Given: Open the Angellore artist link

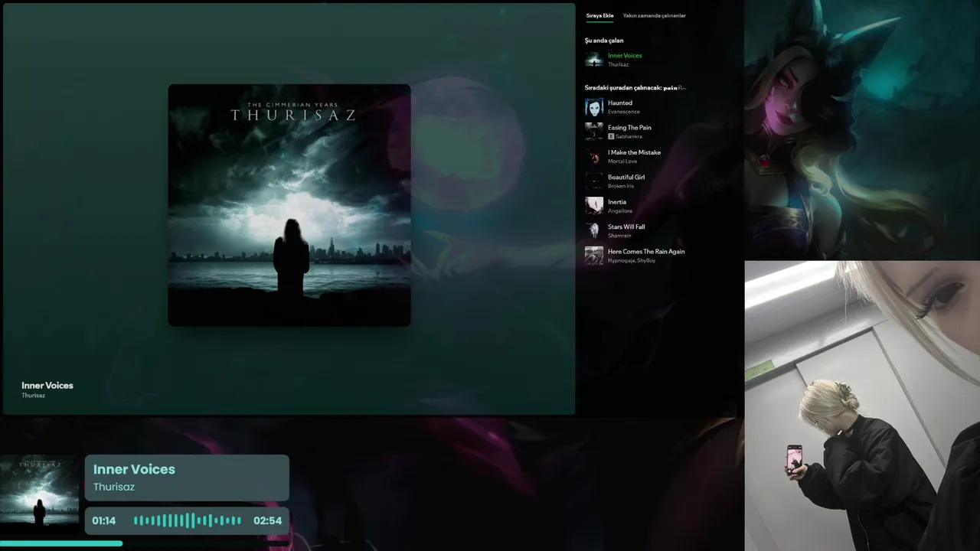Looking at the screenshot, I should [x=620, y=210].
